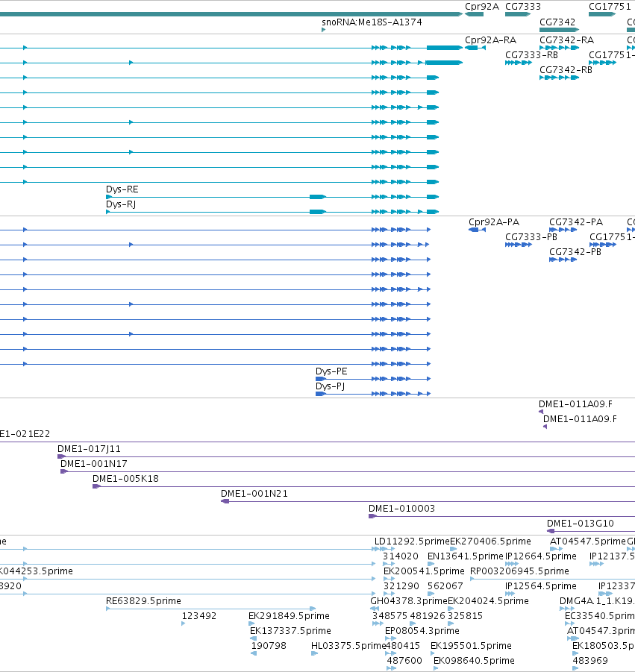
Task: Click the CG7342 gene arrow glyph
Action: (x=559, y=30)
